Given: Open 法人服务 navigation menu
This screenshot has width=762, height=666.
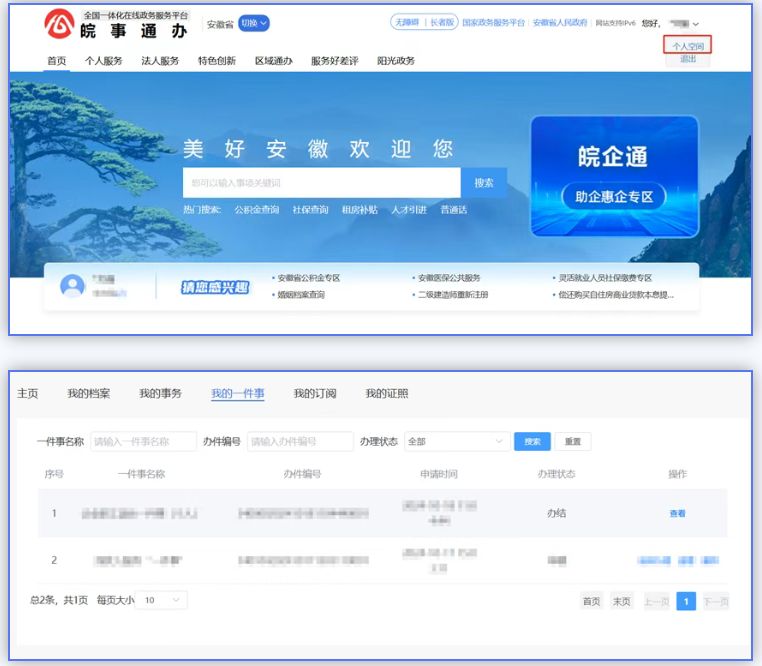Looking at the screenshot, I should pos(160,61).
